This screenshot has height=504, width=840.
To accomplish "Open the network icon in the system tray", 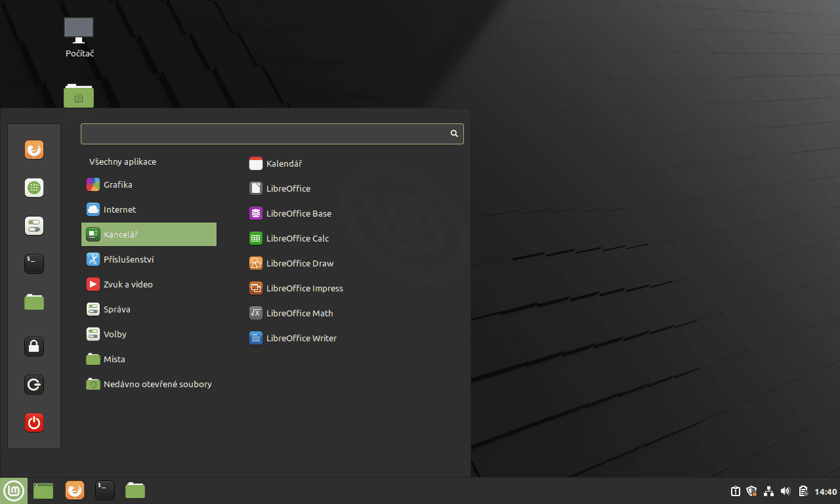I will (768, 490).
